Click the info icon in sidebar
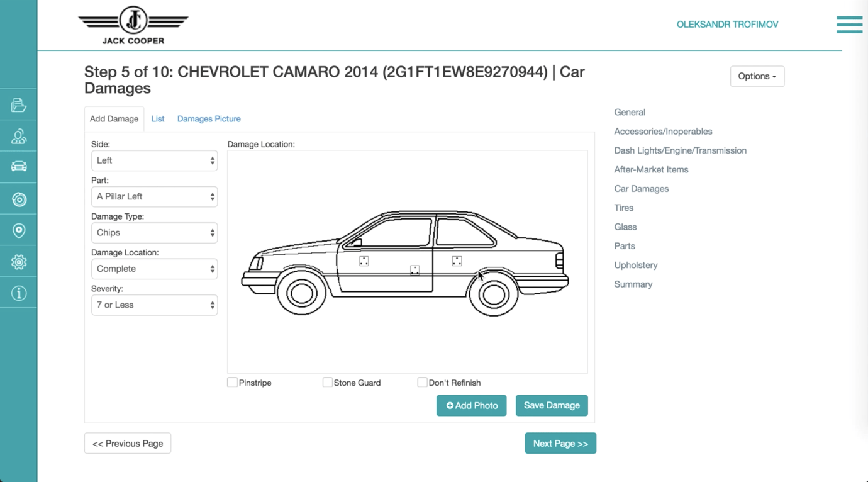Screen dimensions: 868x482 [19, 293]
